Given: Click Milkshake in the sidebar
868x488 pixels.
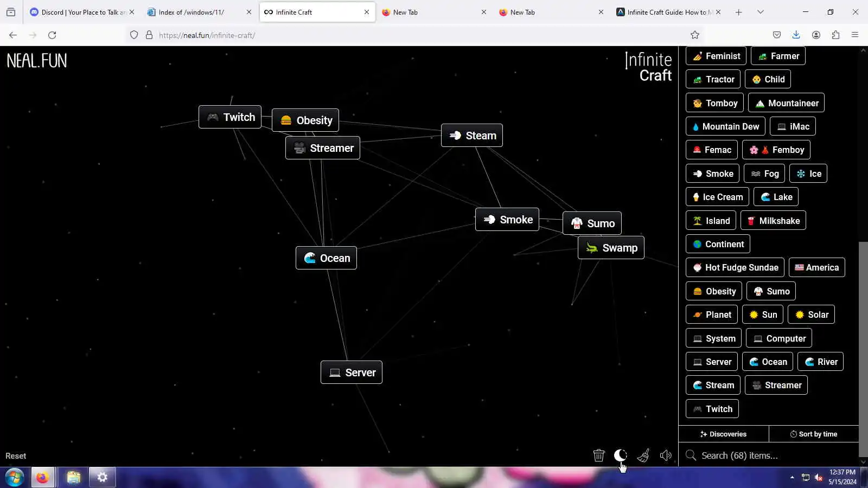Looking at the screenshot, I should 773,221.
